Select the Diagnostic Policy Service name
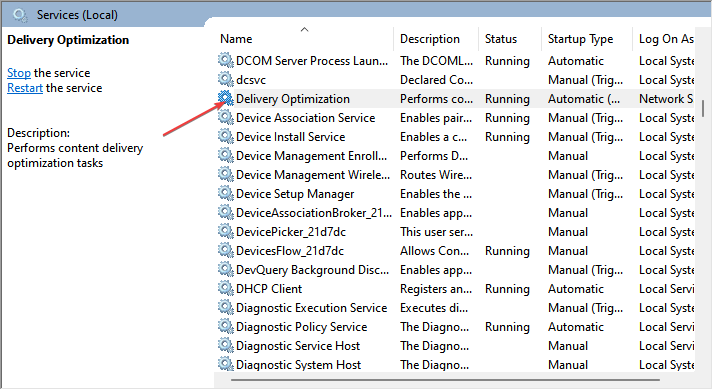 tap(301, 327)
